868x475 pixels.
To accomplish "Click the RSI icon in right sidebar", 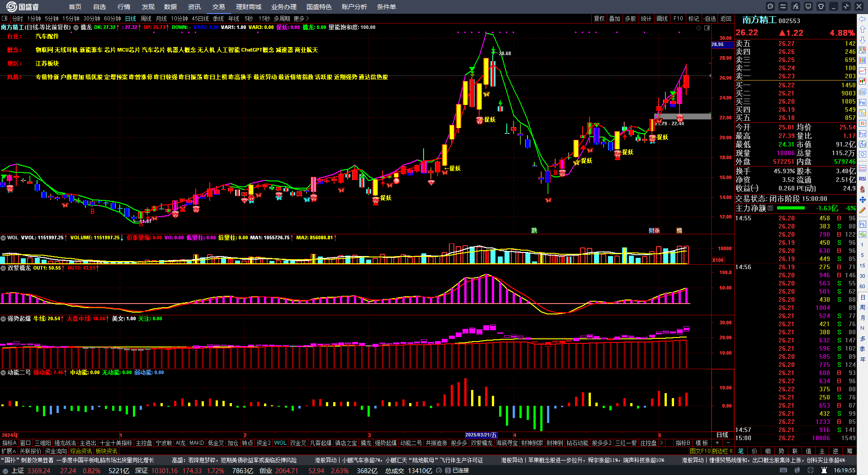I will tap(863, 179).
